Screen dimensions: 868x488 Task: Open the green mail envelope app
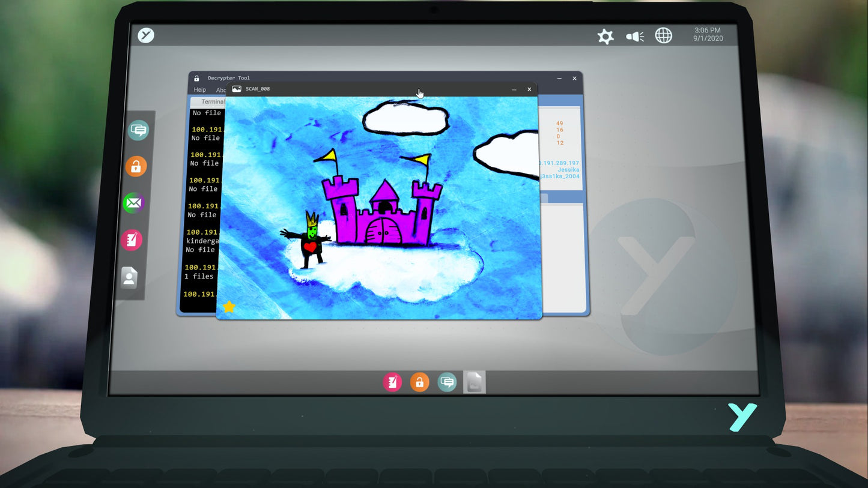pyautogui.click(x=133, y=203)
